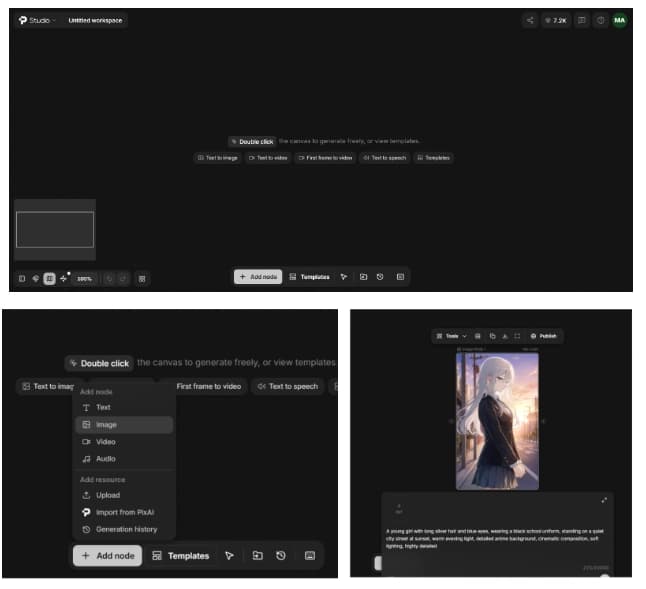The image size is (646, 589).
Task: Choose Text to image in the top screenshot
Action: point(218,158)
